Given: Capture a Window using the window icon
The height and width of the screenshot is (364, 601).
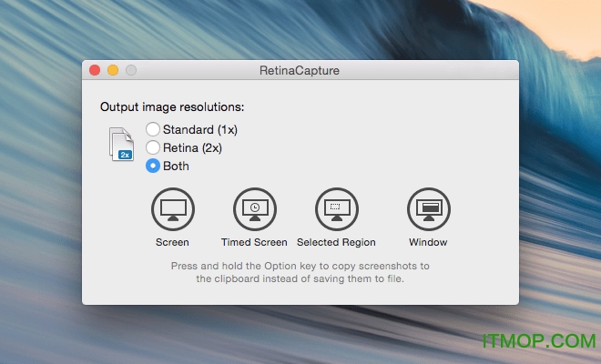Looking at the screenshot, I should coord(427,210).
